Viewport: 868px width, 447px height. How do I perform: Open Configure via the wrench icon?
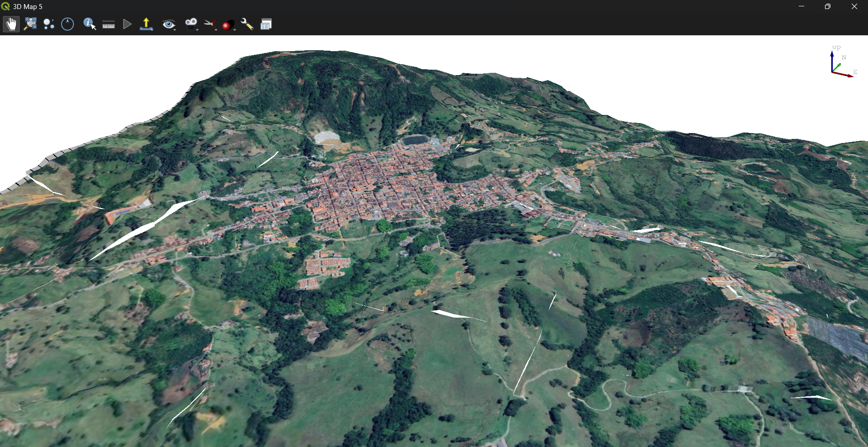247,24
